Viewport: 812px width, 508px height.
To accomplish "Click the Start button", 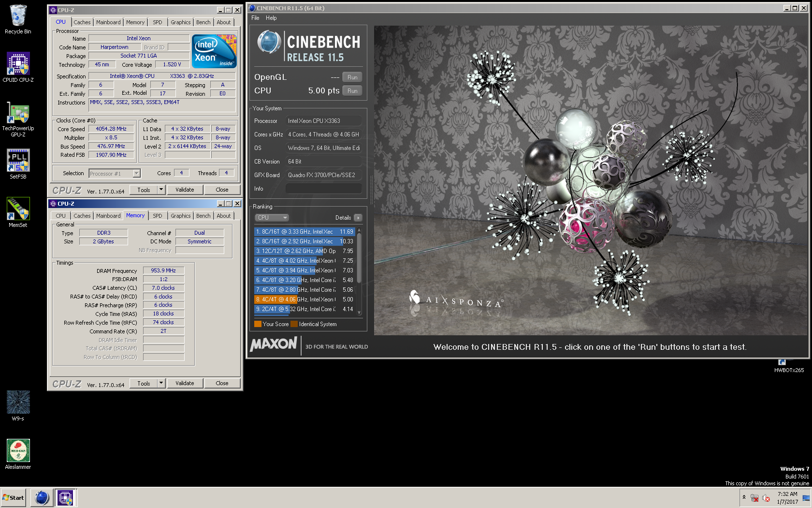I will pyautogui.click(x=13, y=497).
